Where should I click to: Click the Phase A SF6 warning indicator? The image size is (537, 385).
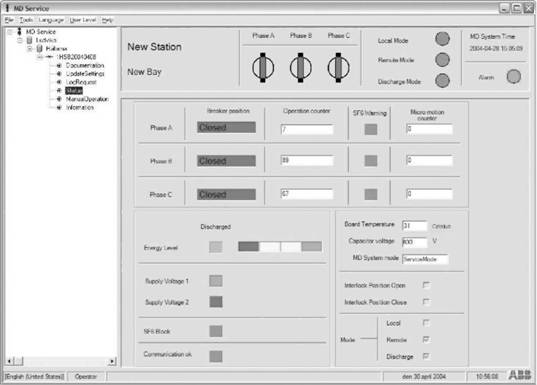click(371, 129)
